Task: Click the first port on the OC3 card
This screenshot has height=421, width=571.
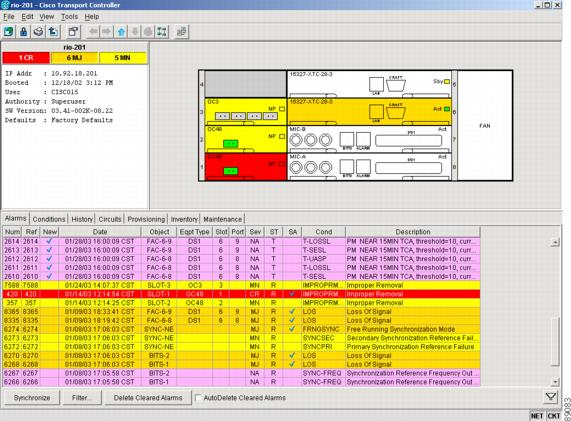Action: (223, 116)
